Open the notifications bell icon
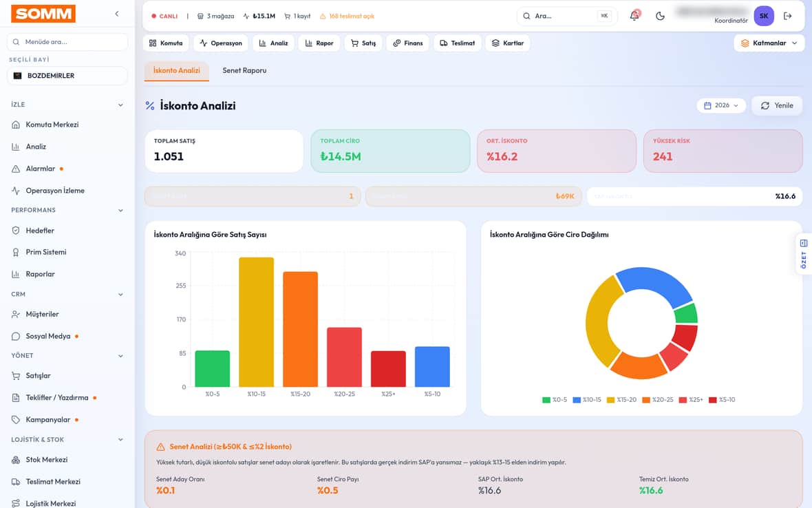 point(634,16)
